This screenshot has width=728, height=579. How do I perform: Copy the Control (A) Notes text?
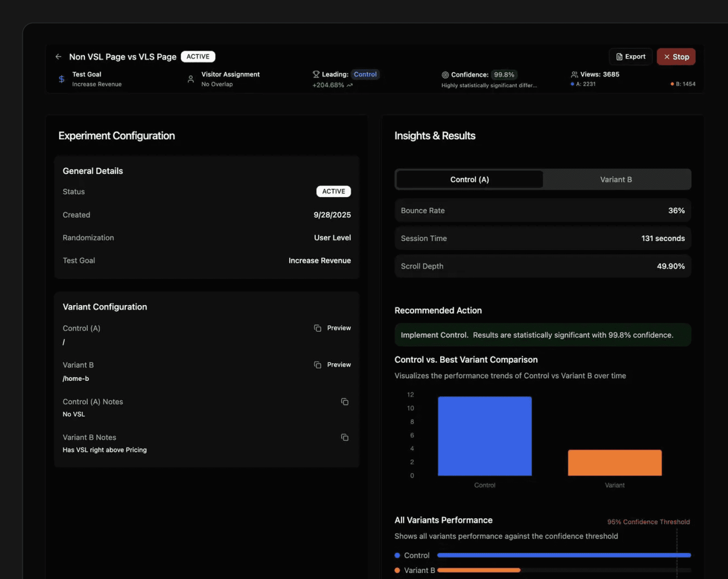344,402
